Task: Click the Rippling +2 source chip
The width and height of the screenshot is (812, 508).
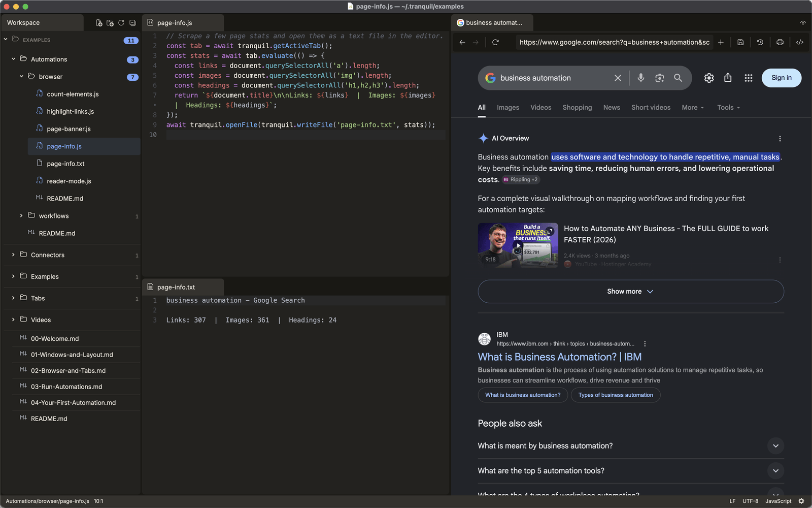Action: 521,180
